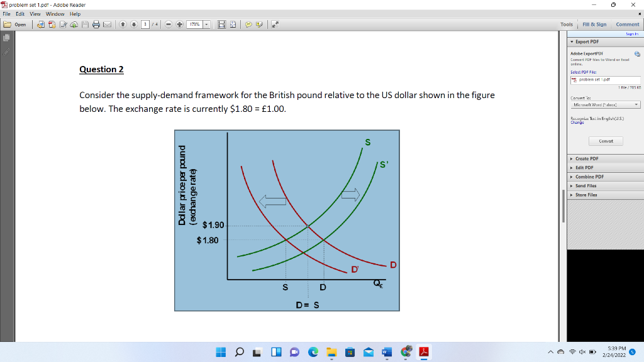Screen dimensions: 644x362
Task: Open the Window menu
Action: point(55,14)
